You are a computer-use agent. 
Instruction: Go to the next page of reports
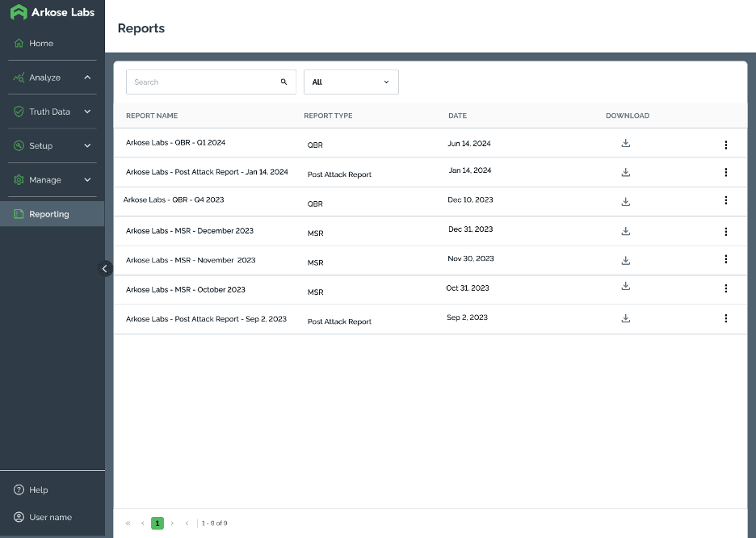(172, 523)
